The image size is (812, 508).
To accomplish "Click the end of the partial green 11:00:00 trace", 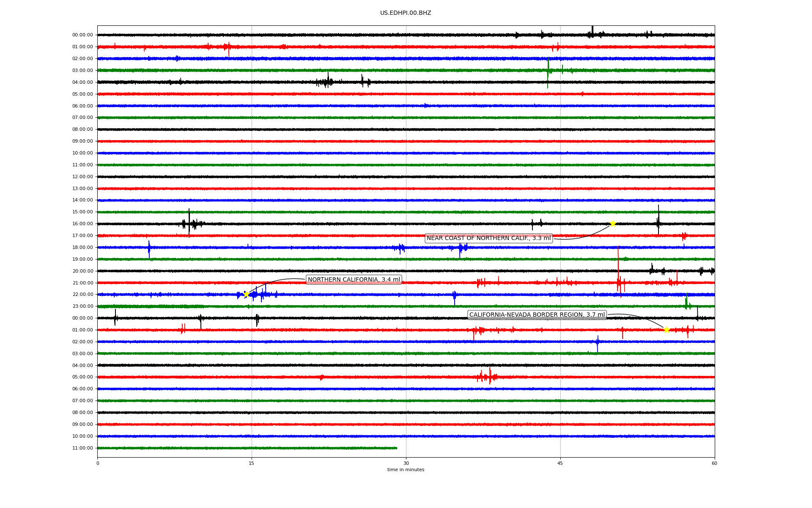I will (396, 448).
